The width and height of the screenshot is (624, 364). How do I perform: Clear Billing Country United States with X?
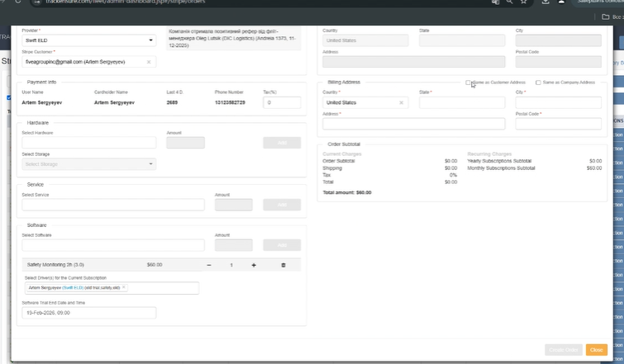401,102
